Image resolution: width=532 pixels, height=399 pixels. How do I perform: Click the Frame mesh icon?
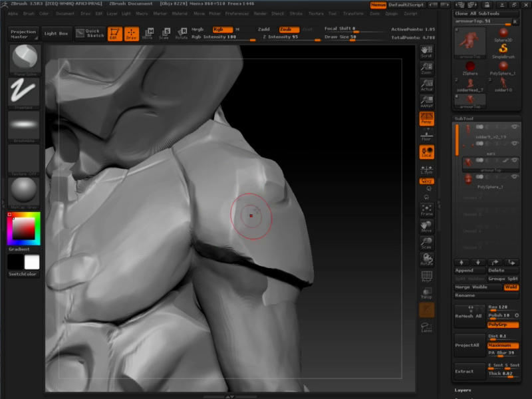(426, 210)
